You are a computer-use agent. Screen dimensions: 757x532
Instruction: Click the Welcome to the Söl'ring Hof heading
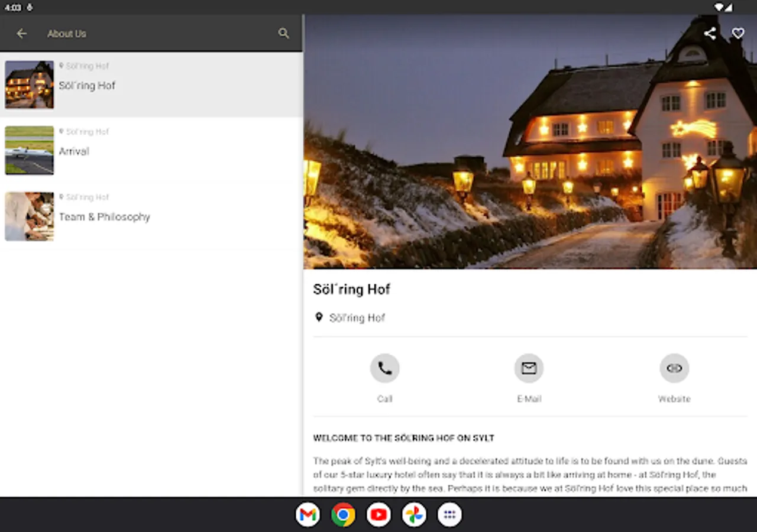(404, 438)
